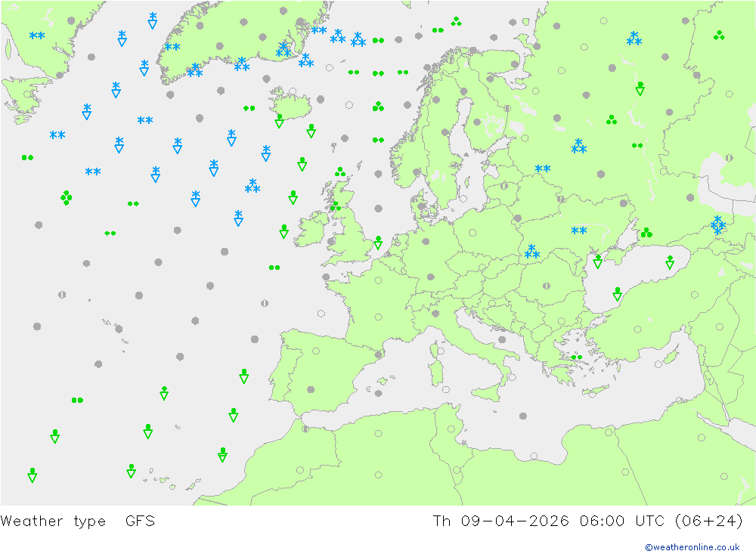The width and height of the screenshot is (756, 554).
Task: Click the three-dot rain symbol near Sea of Azov
Action: click(646, 233)
